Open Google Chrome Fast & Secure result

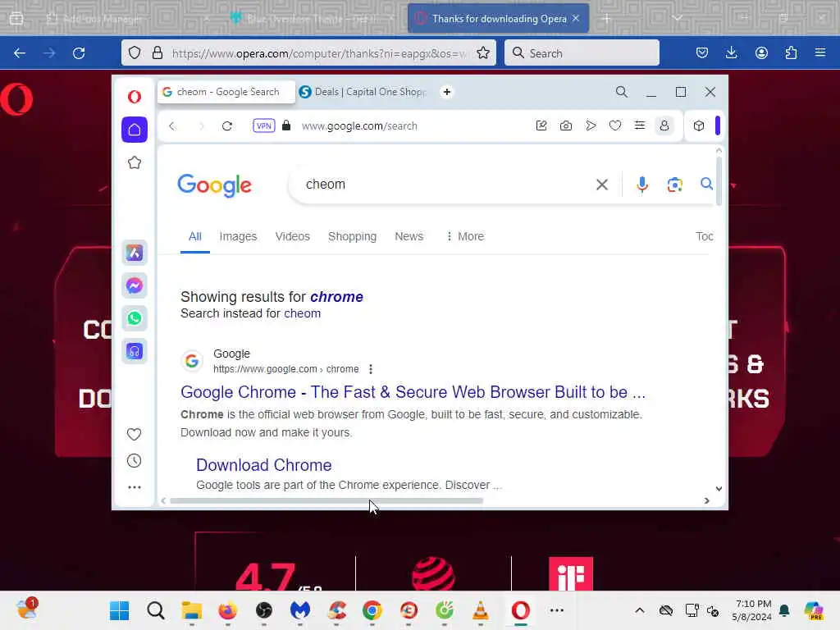pos(413,392)
